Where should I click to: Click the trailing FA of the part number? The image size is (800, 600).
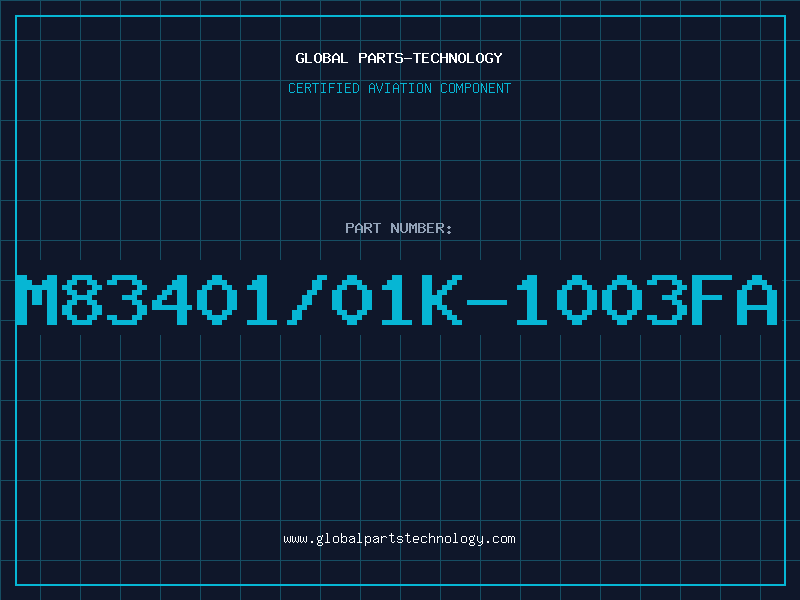(x=735, y=300)
